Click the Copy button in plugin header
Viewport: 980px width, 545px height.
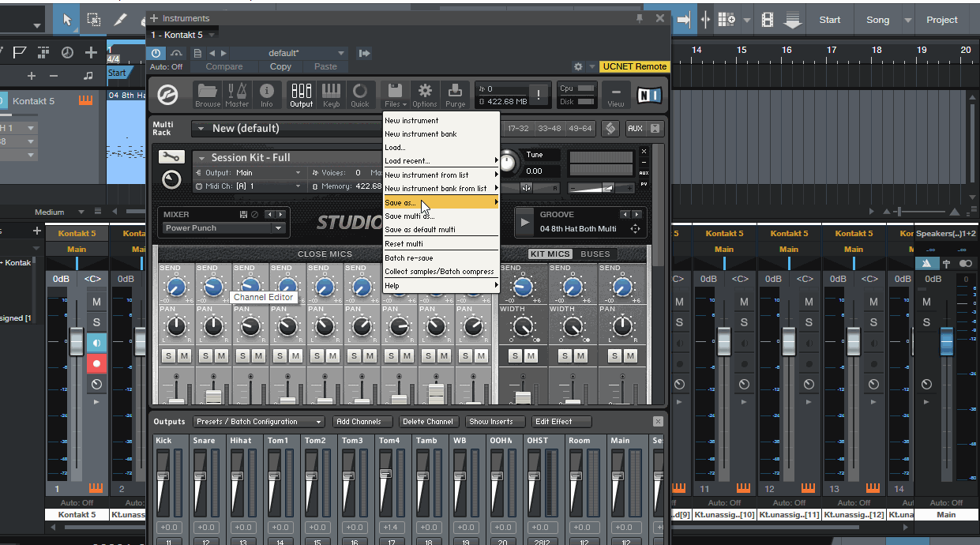(280, 67)
